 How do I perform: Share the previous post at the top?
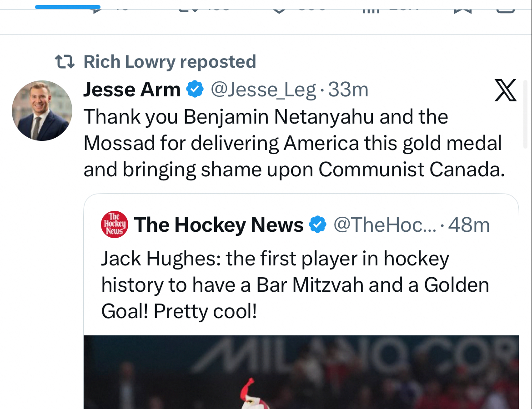click(505, 8)
